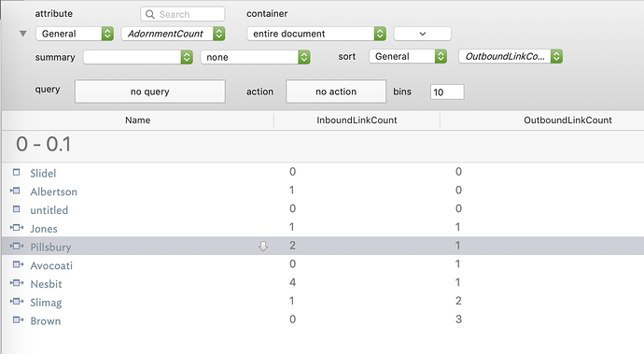Image resolution: width=644 pixels, height=354 pixels.
Task: Click the Slidel note icon
Action: pyautogui.click(x=17, y=172)
